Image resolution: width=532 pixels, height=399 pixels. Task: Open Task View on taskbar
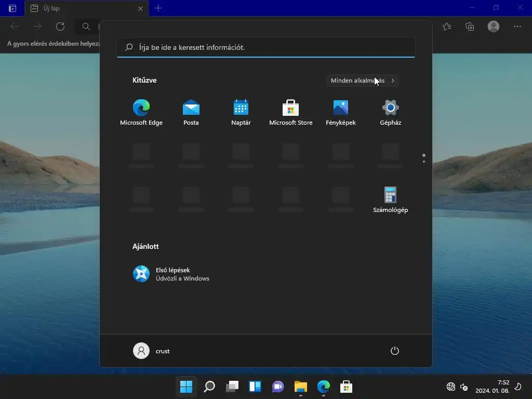(232, 387)
